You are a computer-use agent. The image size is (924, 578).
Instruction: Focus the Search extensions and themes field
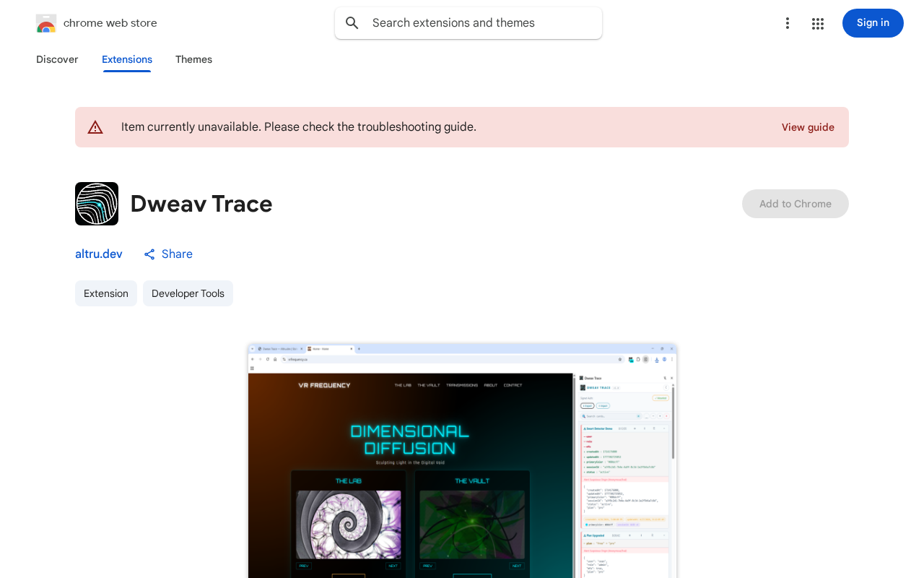point(468,23)
